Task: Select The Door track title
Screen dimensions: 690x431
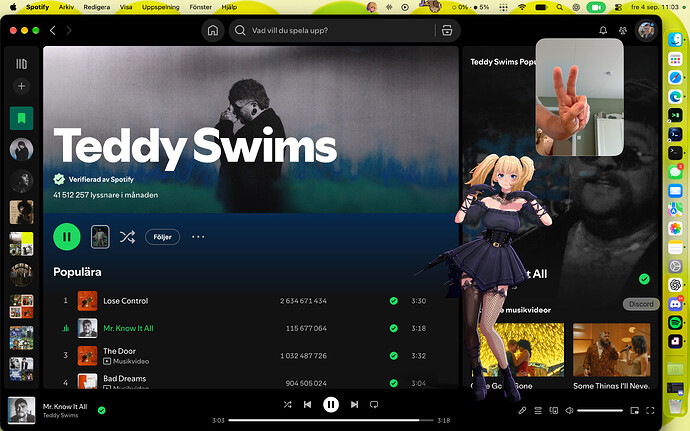Action: (x=119, y=351)
